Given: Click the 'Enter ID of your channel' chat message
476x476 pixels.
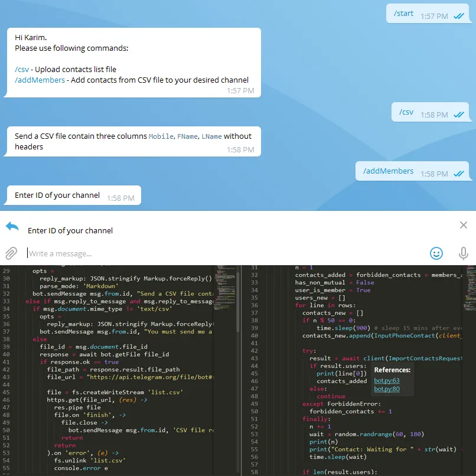Looking at the screenshot, I should pos(57,195).
